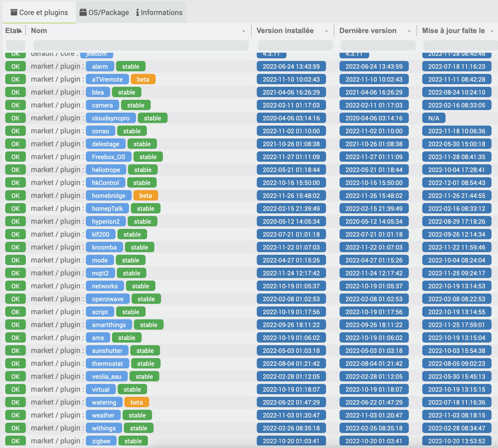Viewport: 498px width, 448px height.
Task: Click the Version installée filter field
Action: (x=295, y=45)
